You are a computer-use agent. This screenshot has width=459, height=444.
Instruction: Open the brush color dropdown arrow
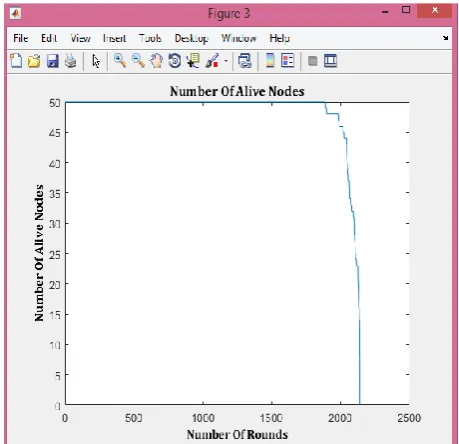coord(226,61)
